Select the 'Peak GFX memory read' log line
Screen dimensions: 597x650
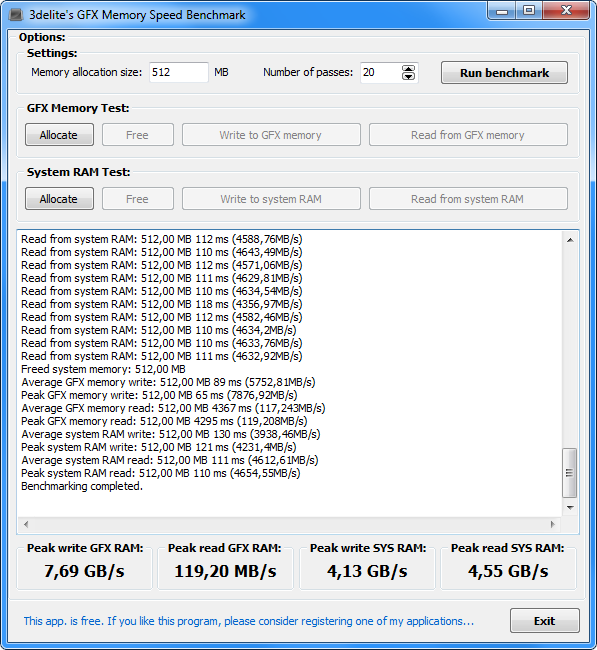pyautogui.click(x=164, y=421)
